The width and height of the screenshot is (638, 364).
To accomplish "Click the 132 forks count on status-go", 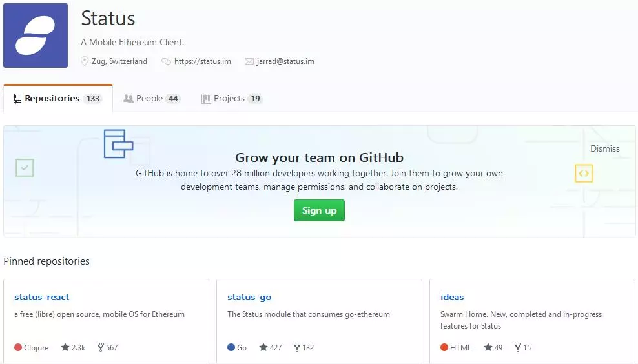I will pos(308,348).
